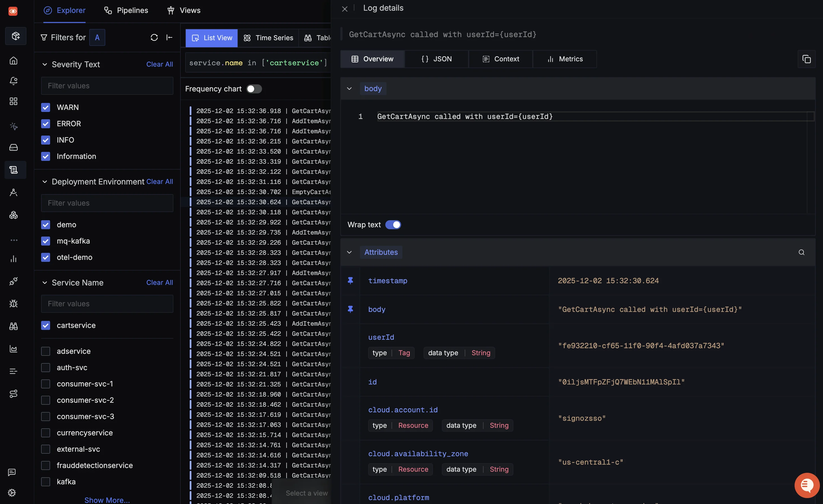Open the Service Map binoculars icon
This screenshot has width=823, height=504.
[14, 326]
